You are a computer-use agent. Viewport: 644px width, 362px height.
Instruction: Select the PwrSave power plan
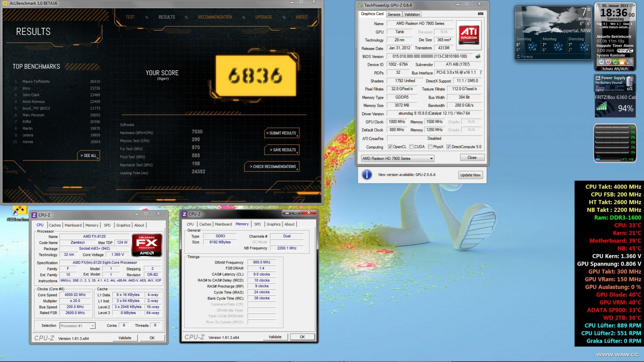tap(620, 90)
